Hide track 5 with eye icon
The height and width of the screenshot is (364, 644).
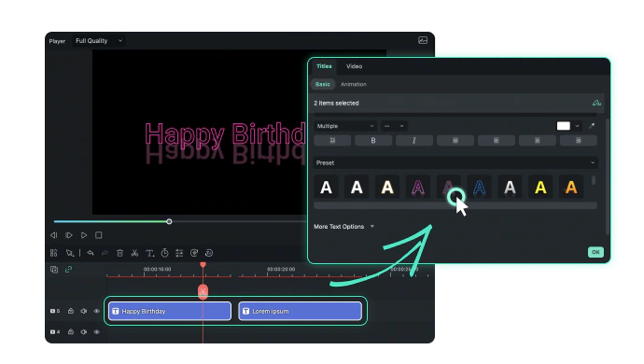point(97,311)
